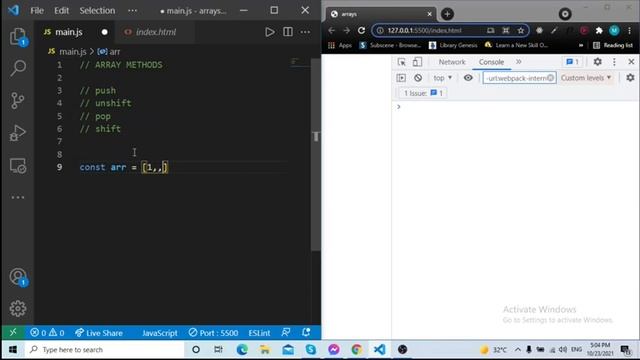Open the Accounts menu in VS Code
Image resolution: width=640 pixels, height=360 pixels.
[x=18, y=277]
